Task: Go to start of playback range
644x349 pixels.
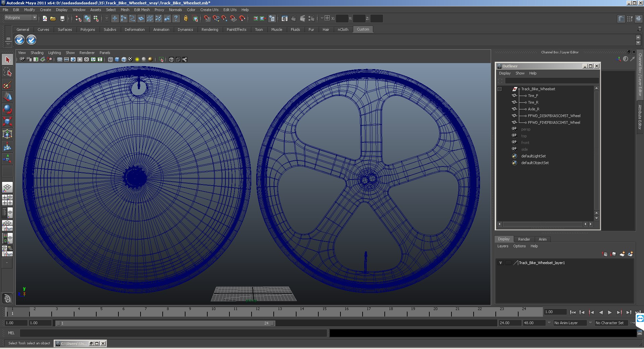Action: pyautogui.click(x=573, y=312)
